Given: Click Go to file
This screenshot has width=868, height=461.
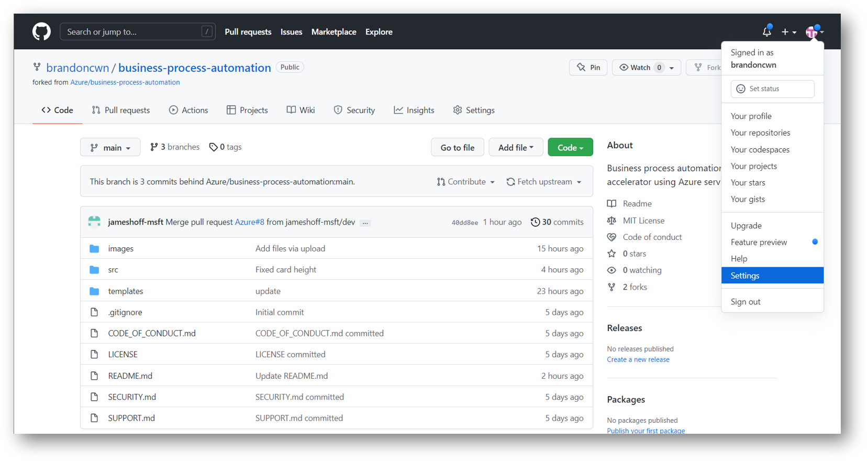Looking at the screenshot, I should coord(458,148).
